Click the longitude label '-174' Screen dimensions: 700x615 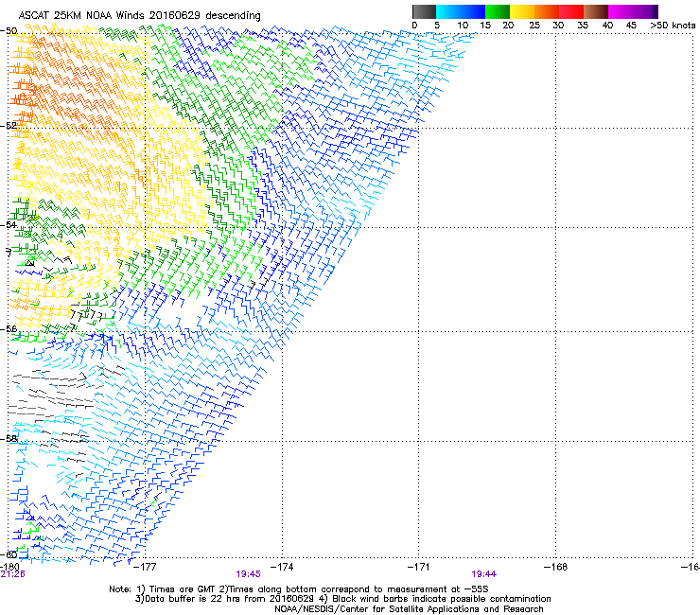pos(282,567)
